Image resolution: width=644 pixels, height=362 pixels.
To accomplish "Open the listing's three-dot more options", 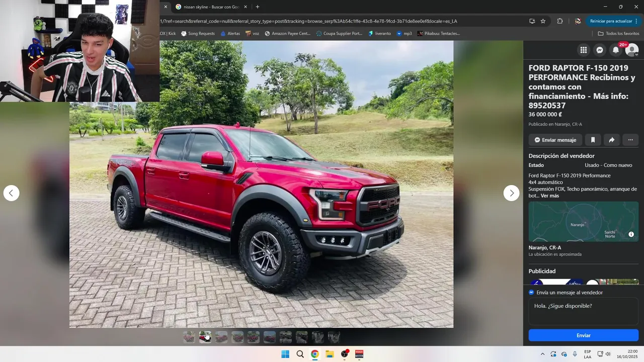I will coord(630,140).
